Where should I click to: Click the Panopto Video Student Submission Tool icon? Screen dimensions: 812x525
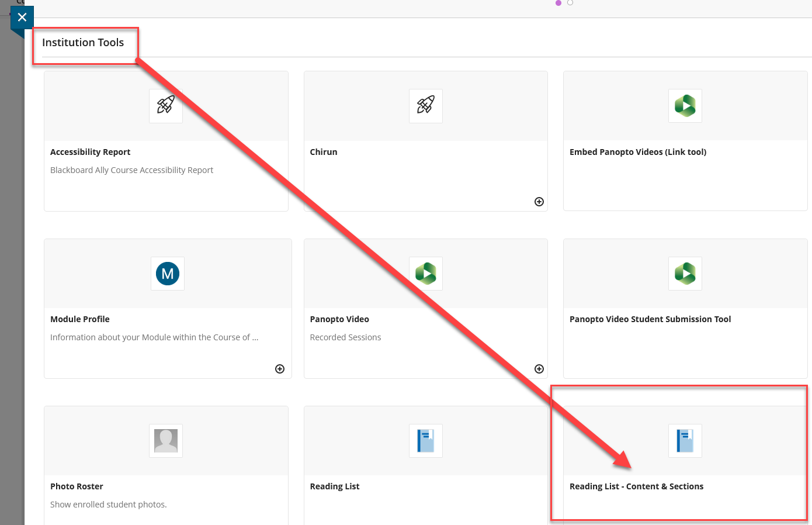tap(685, 274)
